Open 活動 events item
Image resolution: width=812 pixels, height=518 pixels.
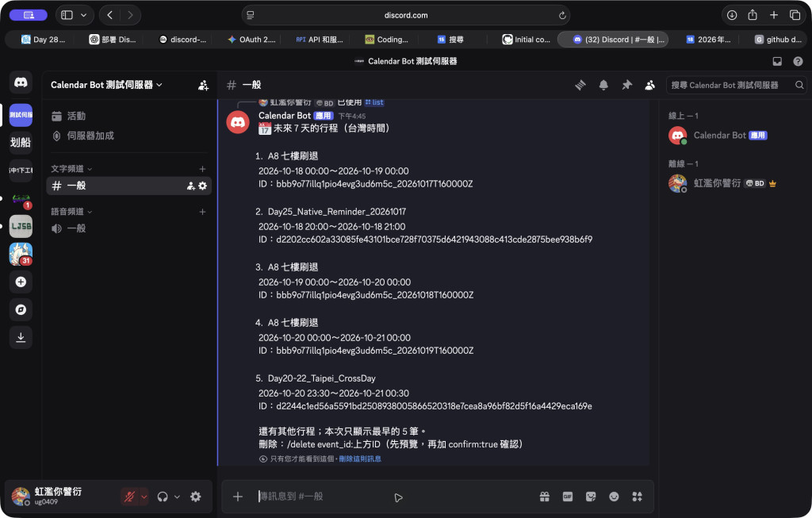point(129,116)
